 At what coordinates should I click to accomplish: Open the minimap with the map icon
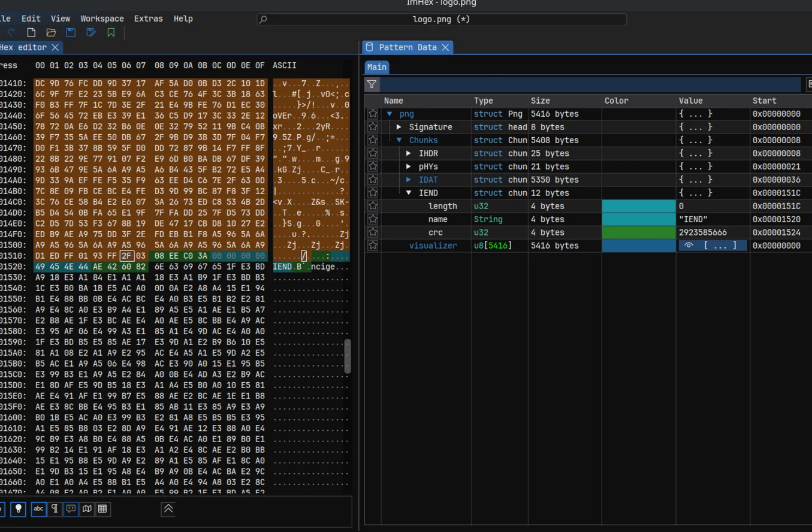(x=87, y=509)
